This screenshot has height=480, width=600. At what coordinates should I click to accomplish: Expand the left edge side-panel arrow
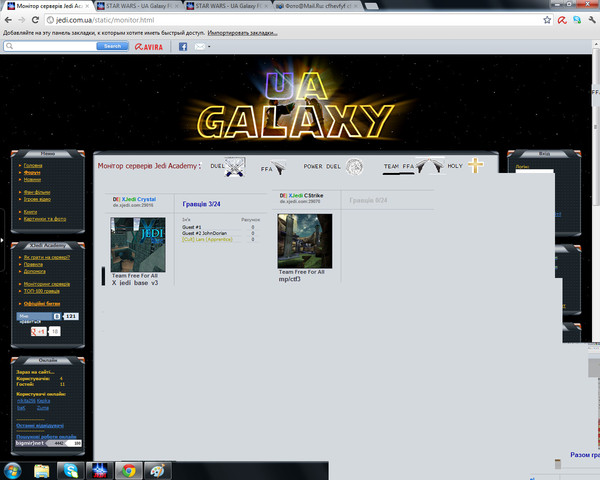[2, 240]
